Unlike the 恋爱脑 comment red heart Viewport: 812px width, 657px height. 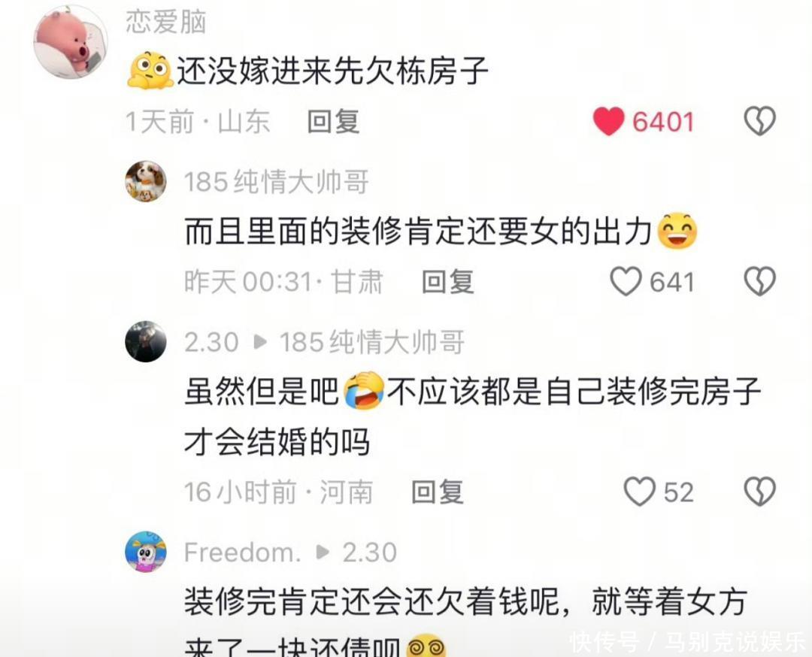coord(608,121)
